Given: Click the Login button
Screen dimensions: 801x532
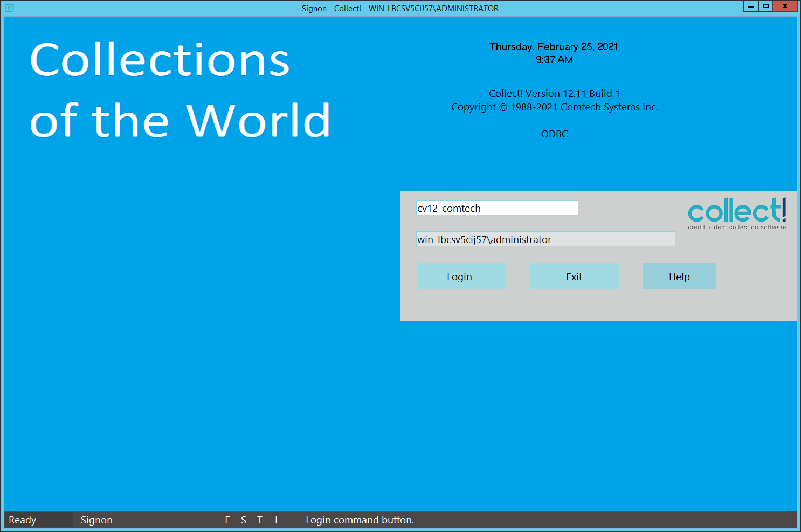Looking at the screenshot, I should [461, 277].
